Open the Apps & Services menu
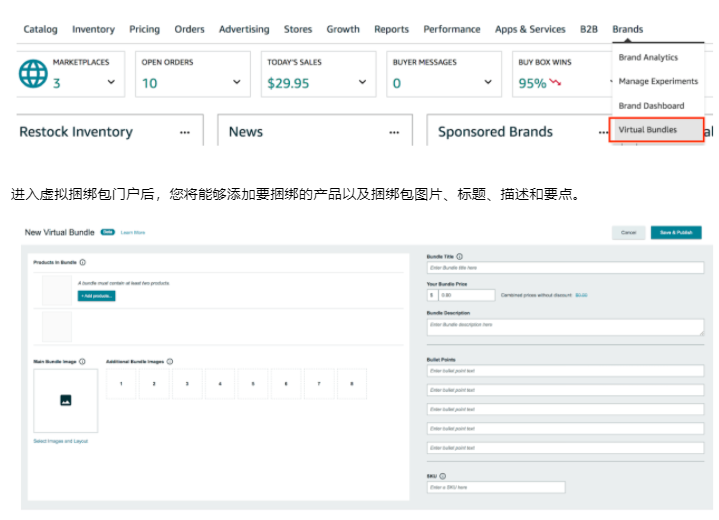Screen dimensions: 719x520 pyautogui.click(x=530, y=29)
